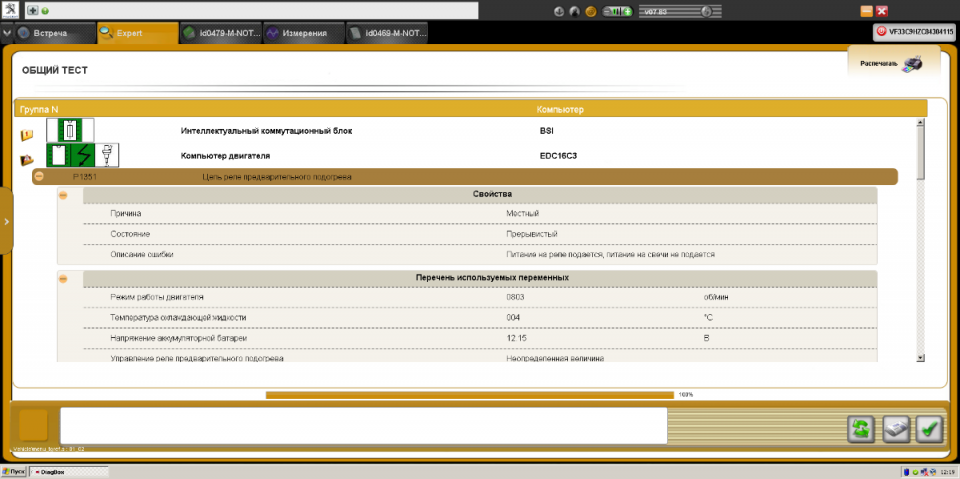
Task: Collapse the Свойства section
Action: point(63,195)
